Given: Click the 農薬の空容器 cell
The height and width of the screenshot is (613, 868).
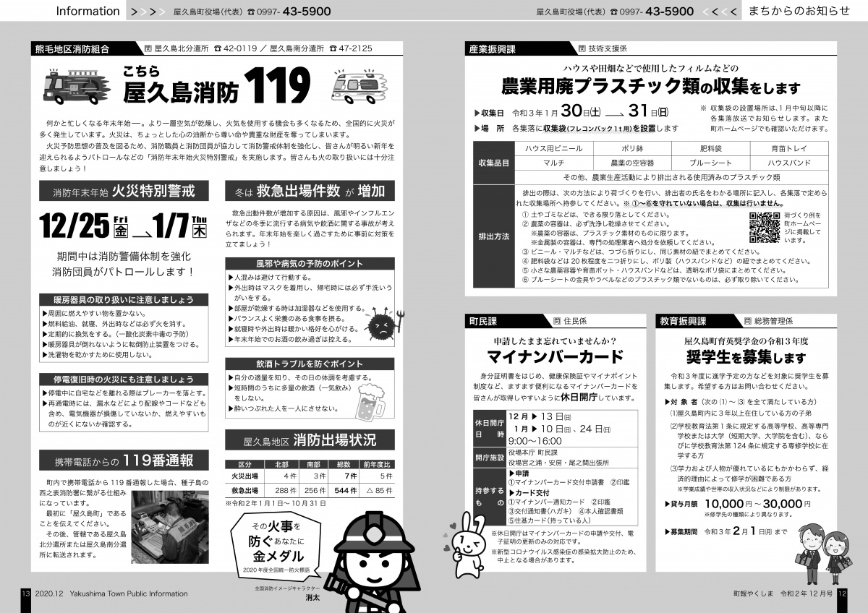Looking at the screenshot, I should click(x=631, y=163).
